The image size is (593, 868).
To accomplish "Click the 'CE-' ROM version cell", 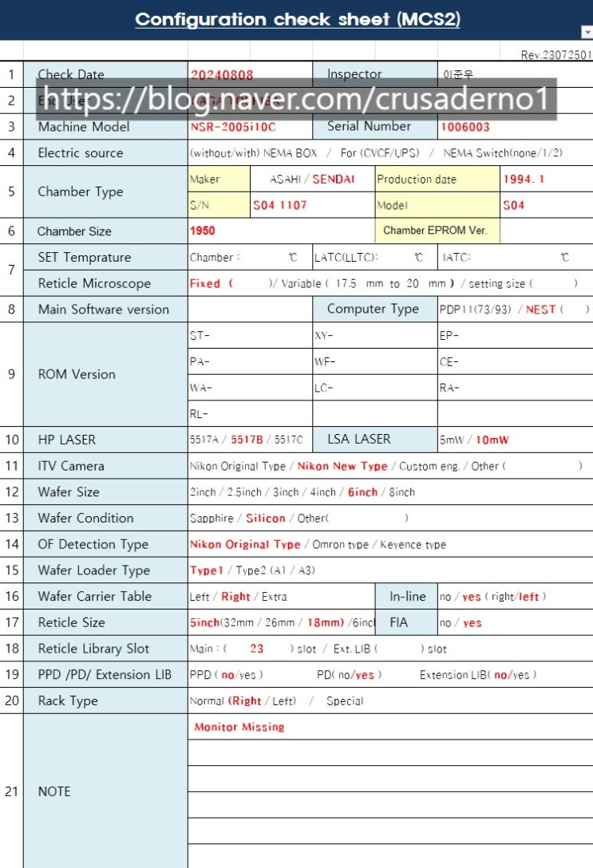I will click(516, 361).
